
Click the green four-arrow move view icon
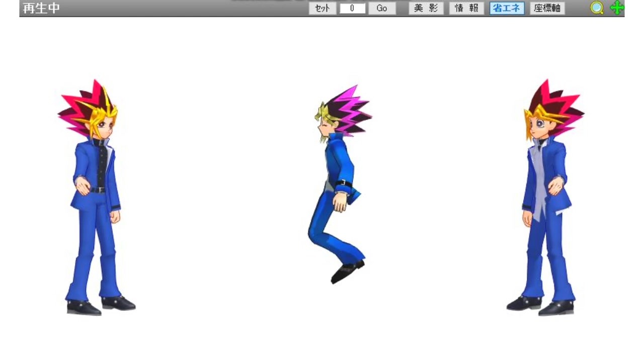point(617,8)
